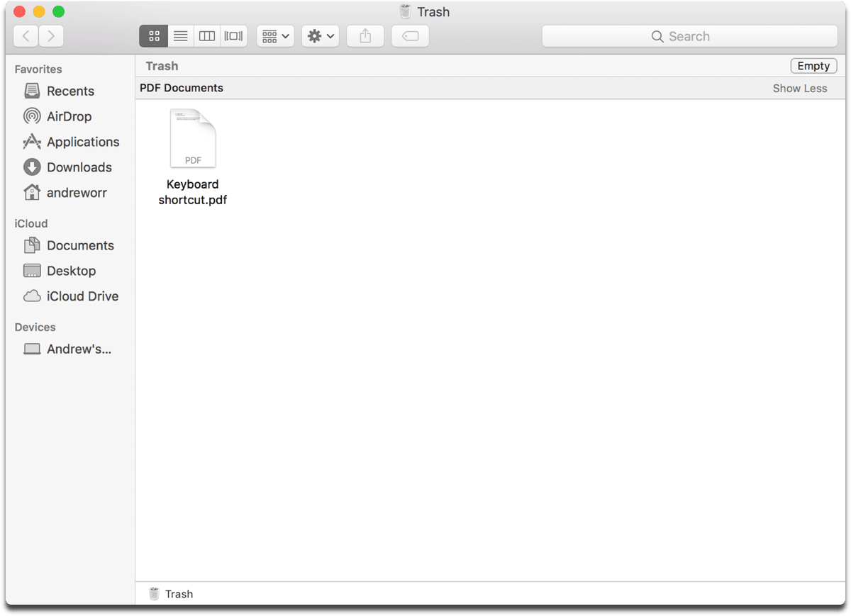
Task: Open the andreworr home folder
Action: pyautogui.click(x=77, y=193)
